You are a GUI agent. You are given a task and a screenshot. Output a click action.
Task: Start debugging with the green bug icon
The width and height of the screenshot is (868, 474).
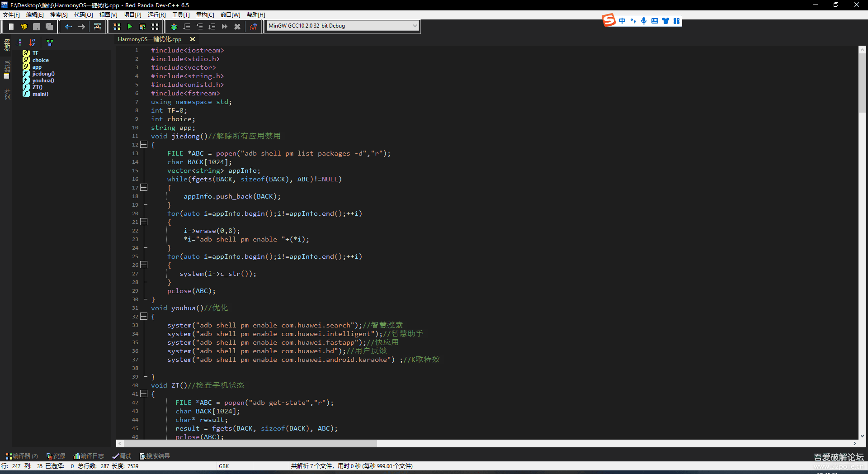click(174, 27)
